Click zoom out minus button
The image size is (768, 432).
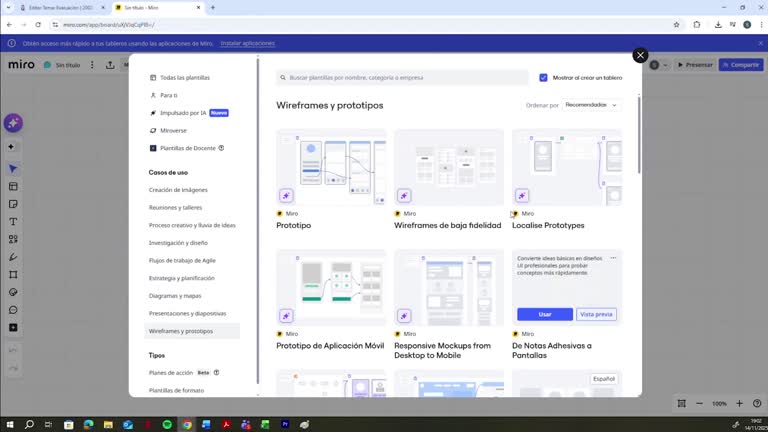click(699, 404)
